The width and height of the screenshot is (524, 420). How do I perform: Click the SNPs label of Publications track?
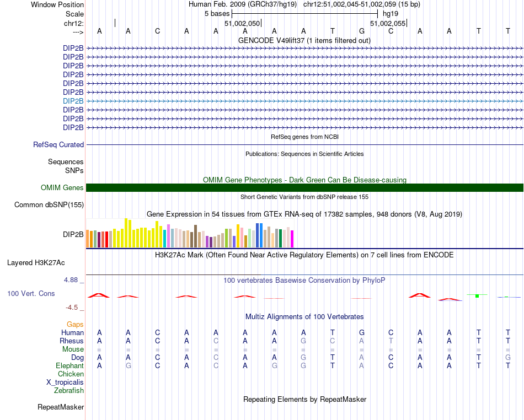[74, 170]
